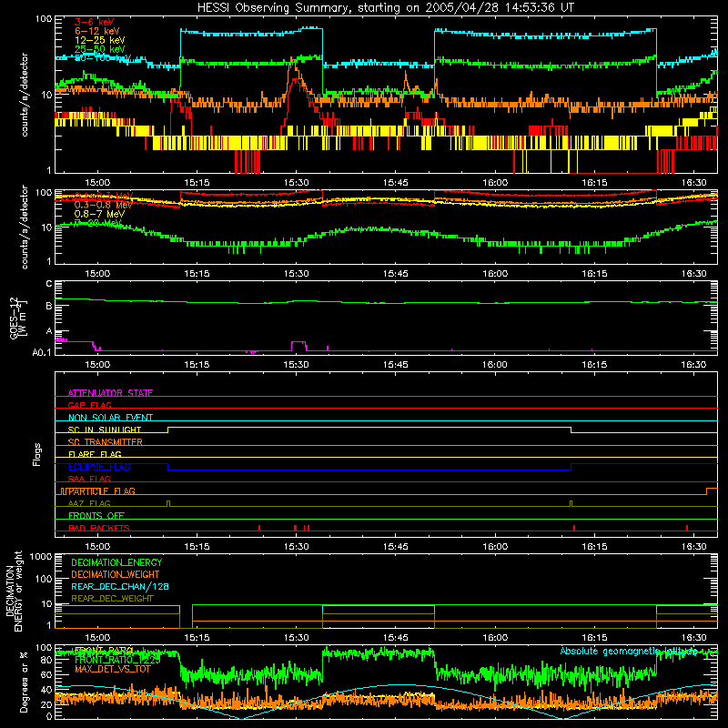Select the 'SC_IN_SUNLIGHT' flag label
Image resolution: width=728 pixels, height=728 pixels.
[x=105, y=430]
